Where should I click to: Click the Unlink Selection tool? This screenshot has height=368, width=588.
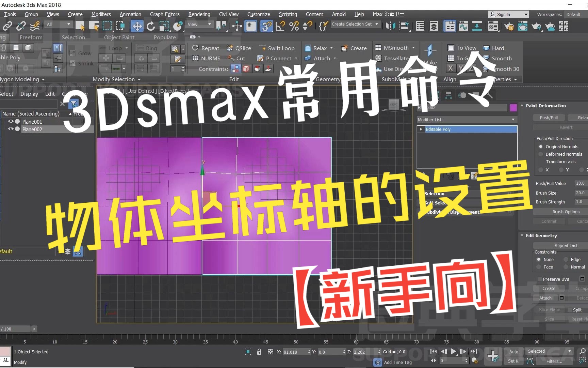(x=21, y=26)
